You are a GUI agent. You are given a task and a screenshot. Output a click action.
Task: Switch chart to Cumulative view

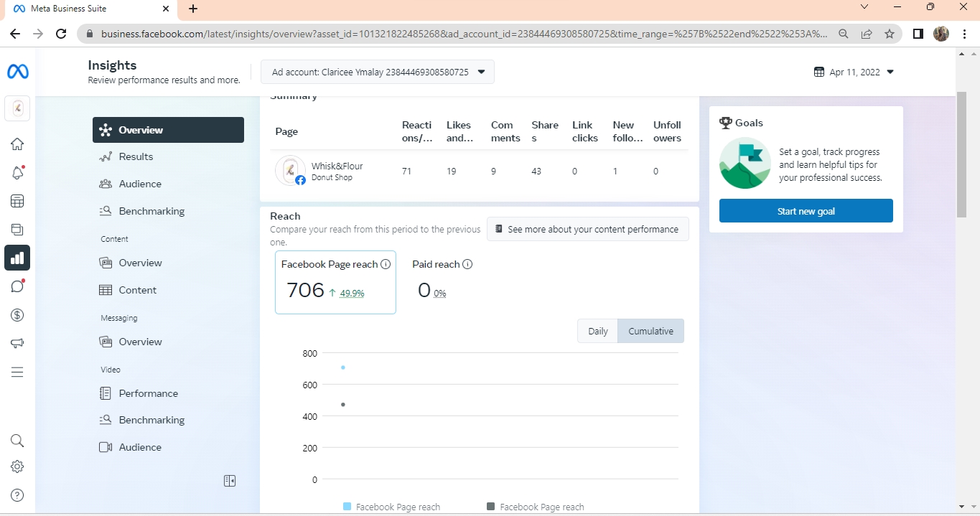(x=651, y=331)
